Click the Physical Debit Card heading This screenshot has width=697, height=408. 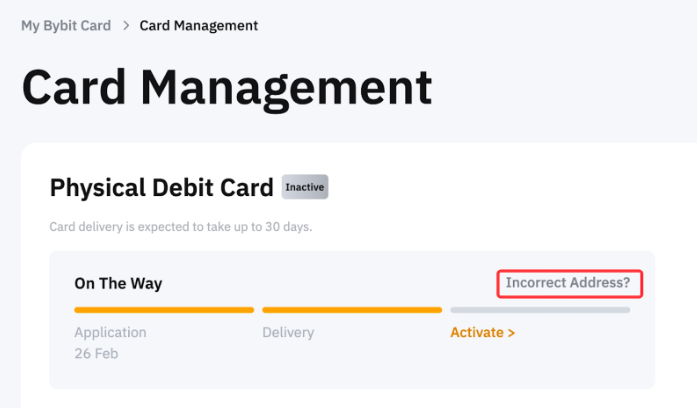pos(161,187)
